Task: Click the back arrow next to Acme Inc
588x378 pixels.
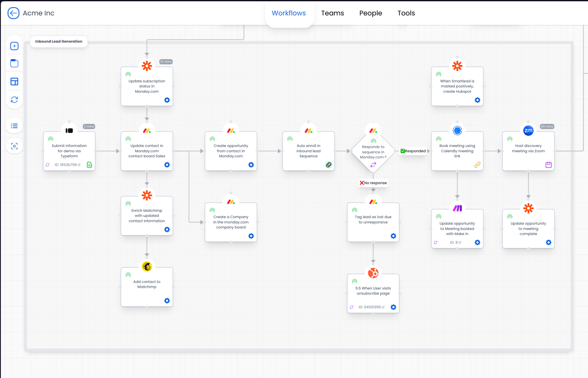Action: [x=13, y=13]
